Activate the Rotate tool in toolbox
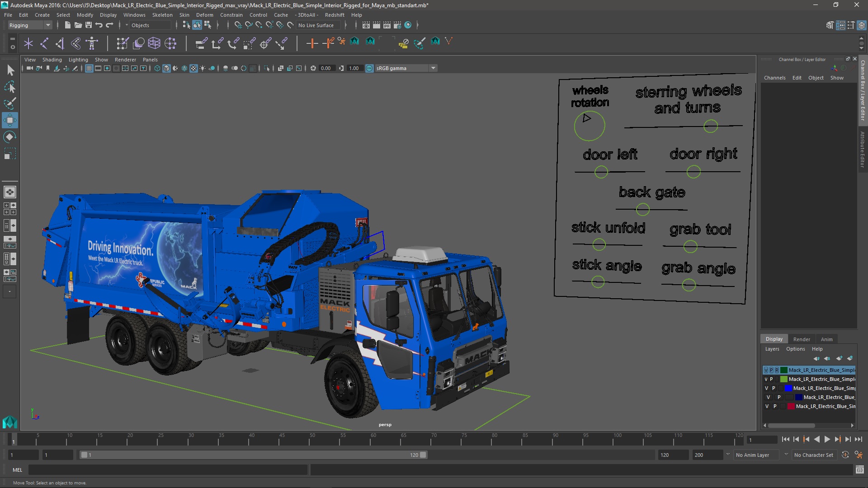868x488 pixels. click(x=10, y=137)
